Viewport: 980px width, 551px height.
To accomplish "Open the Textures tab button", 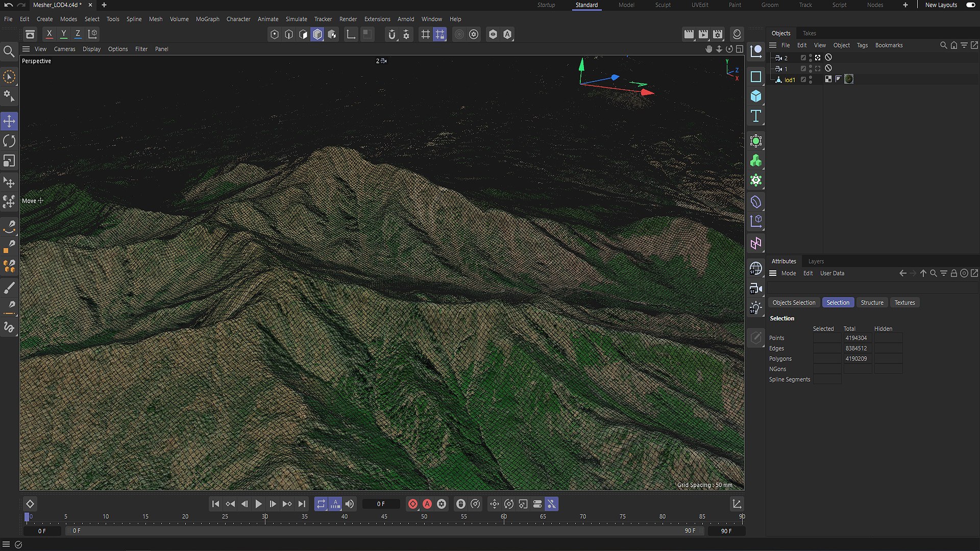I will coord(904,303).
